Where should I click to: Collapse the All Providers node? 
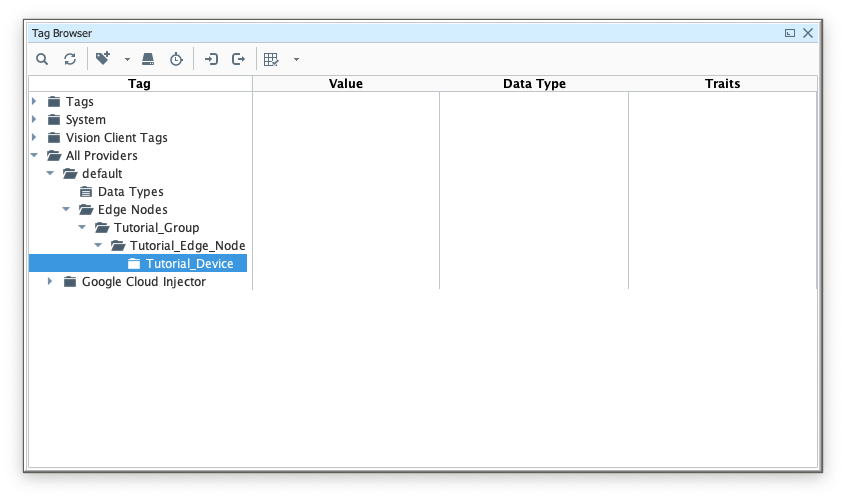tap(34, 156)
